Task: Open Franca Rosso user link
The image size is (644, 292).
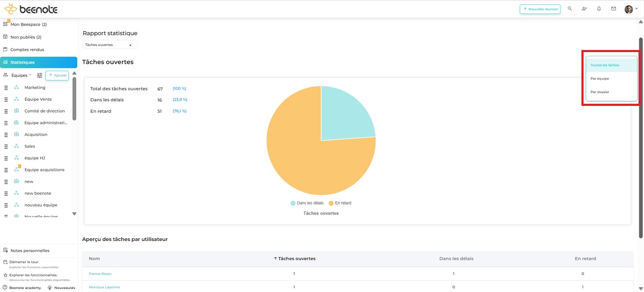Action: [100, 274]
